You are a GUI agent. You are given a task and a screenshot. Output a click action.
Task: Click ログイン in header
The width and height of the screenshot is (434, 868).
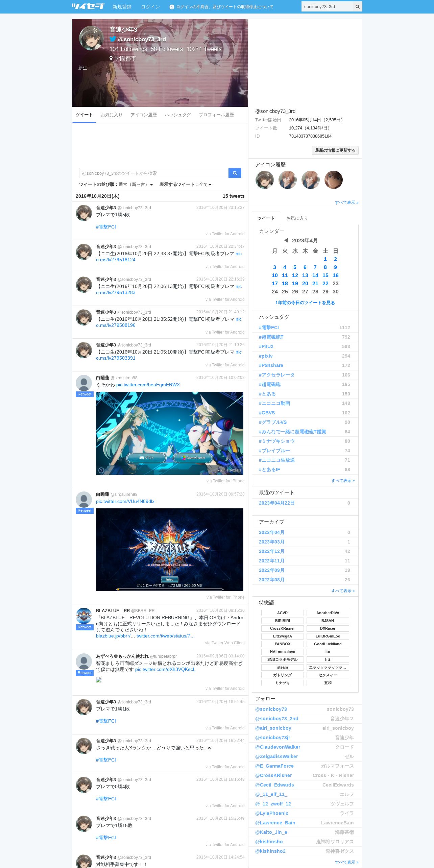(150, 7)
